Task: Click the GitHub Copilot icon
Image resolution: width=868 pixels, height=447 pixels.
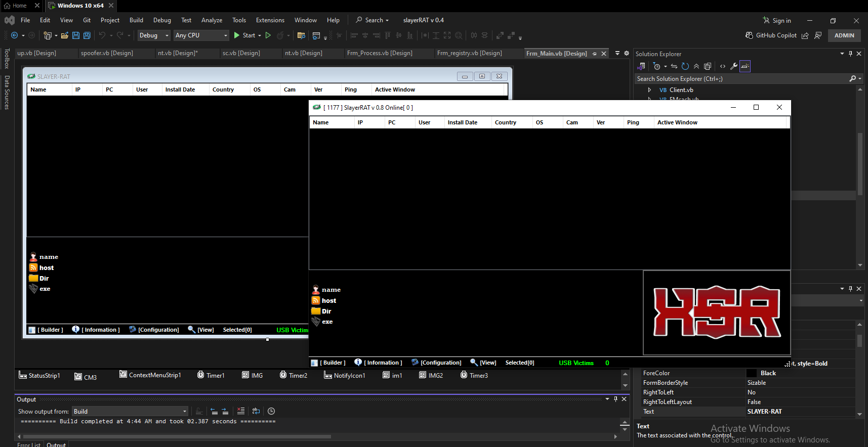Action: click(750, 35)
